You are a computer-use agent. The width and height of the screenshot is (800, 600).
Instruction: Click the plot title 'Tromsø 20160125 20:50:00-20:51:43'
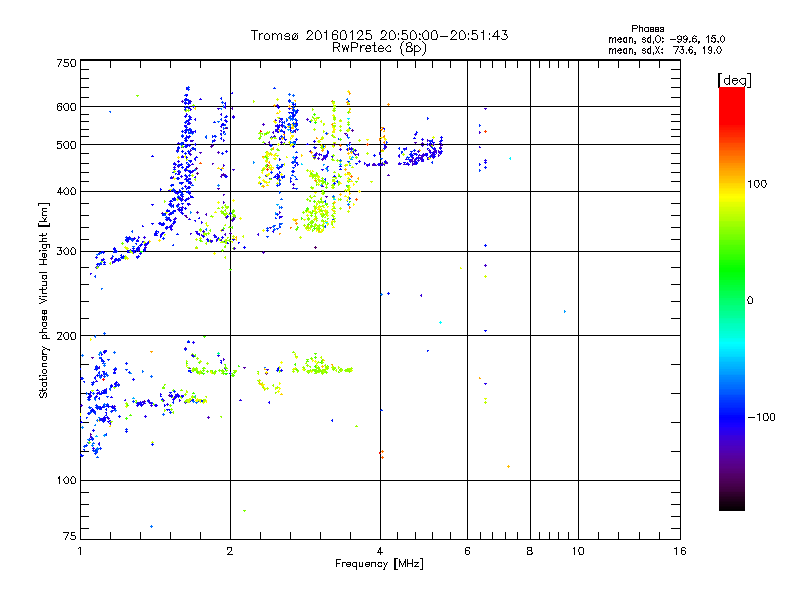click(379, 35)
